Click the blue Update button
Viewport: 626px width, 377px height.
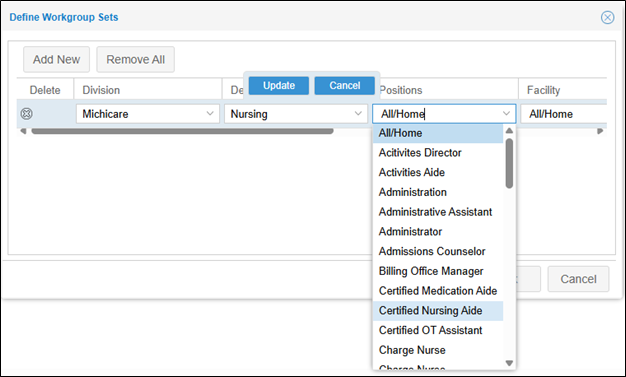pos(279,85)
